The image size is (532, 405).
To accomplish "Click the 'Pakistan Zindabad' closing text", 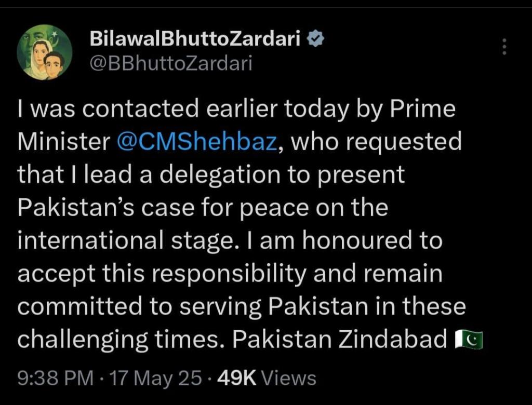I will [x=340, y=339].
